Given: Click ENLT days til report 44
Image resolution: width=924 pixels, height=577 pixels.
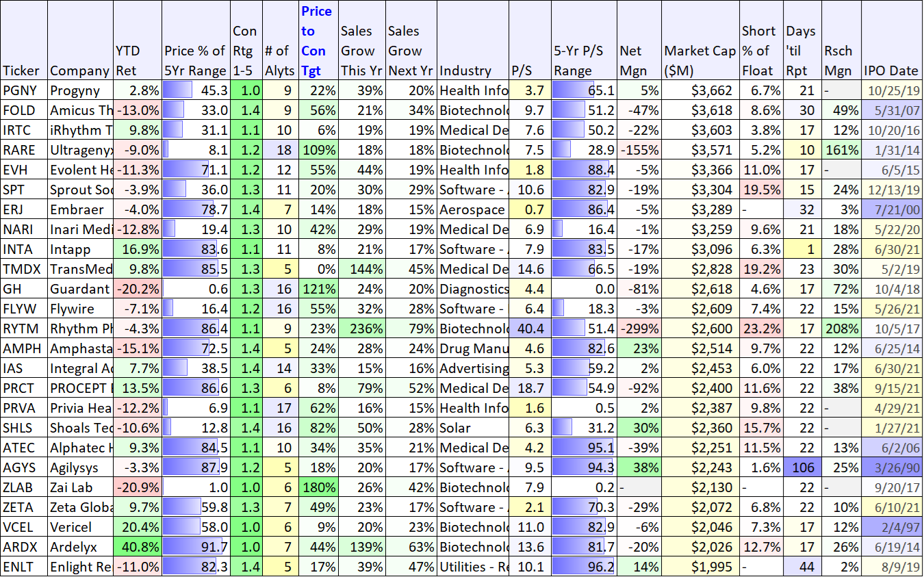Looking at the screenshot, I should [801, 567].
